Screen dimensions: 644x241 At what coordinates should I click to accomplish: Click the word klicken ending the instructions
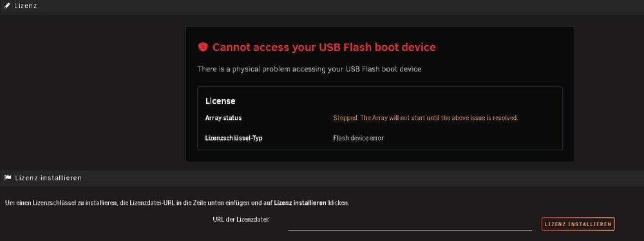pyautogui.click(x=339, y=203)
